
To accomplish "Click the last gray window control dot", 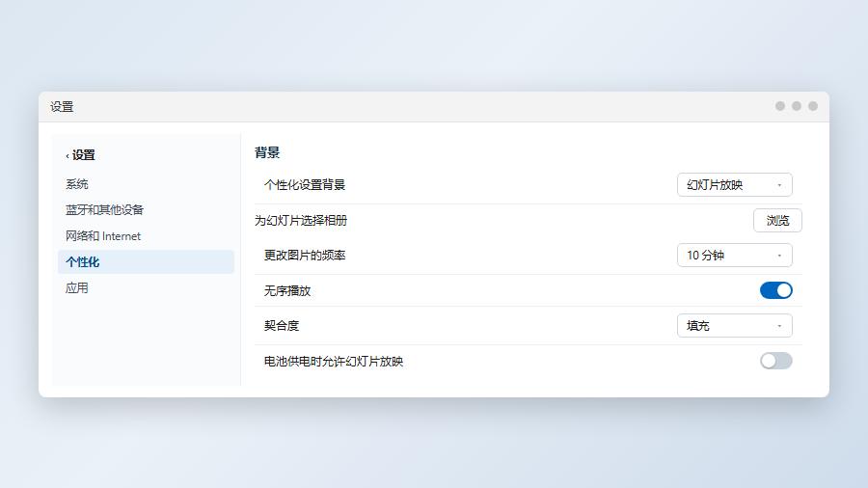I will (x=813, y=106).
